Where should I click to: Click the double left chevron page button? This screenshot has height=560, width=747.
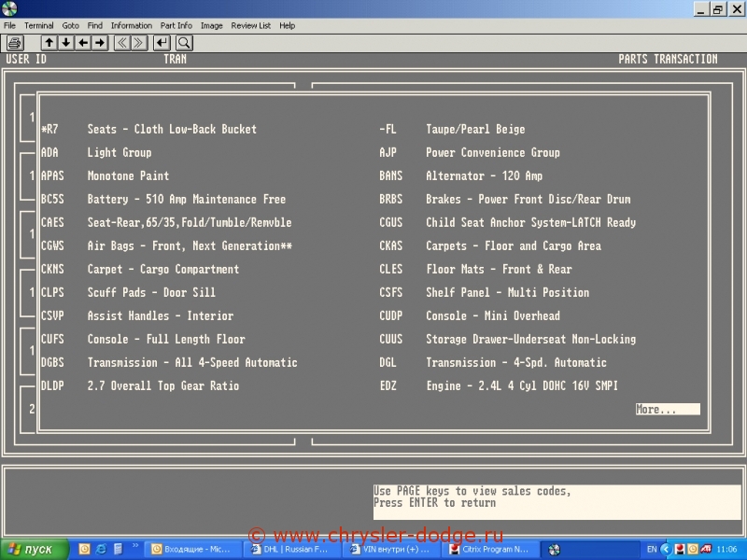(122, 43)
